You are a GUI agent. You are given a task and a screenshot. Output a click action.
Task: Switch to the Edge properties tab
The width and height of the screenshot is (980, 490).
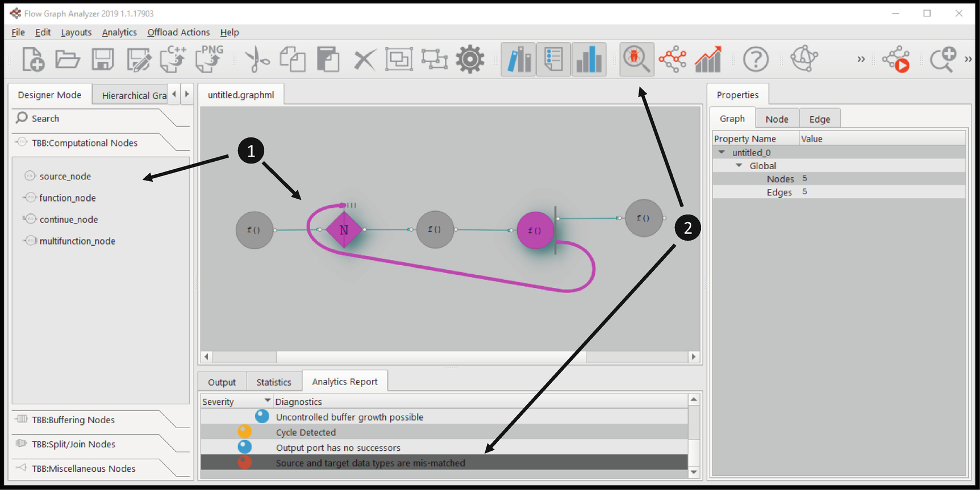click(x=820, y=119)
